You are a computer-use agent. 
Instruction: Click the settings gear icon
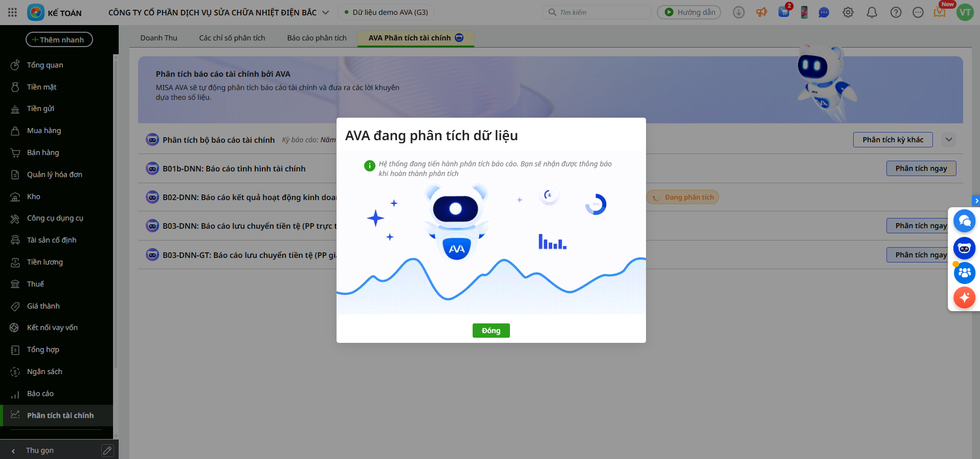click(848, 12)
